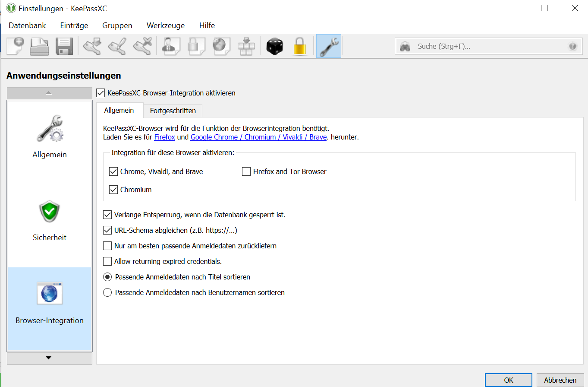Select the Allgemein settings category
The image size is (588, 387).
(50, 136)
